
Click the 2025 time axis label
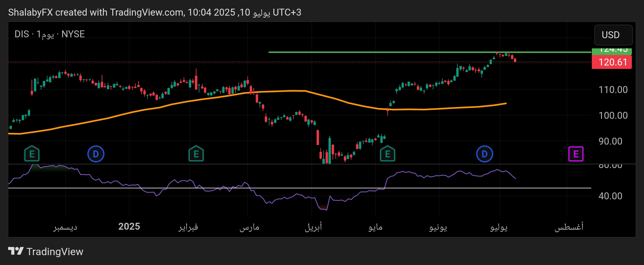click(129, 226)
